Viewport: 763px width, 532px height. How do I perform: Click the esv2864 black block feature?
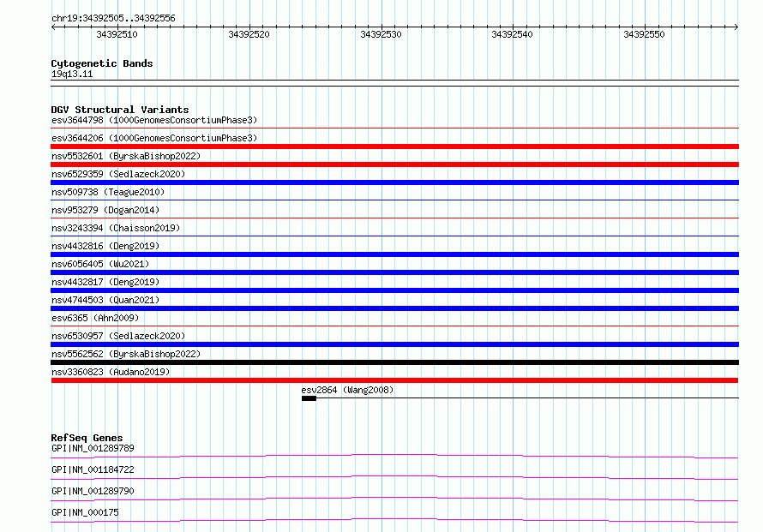tap(309, 398)
